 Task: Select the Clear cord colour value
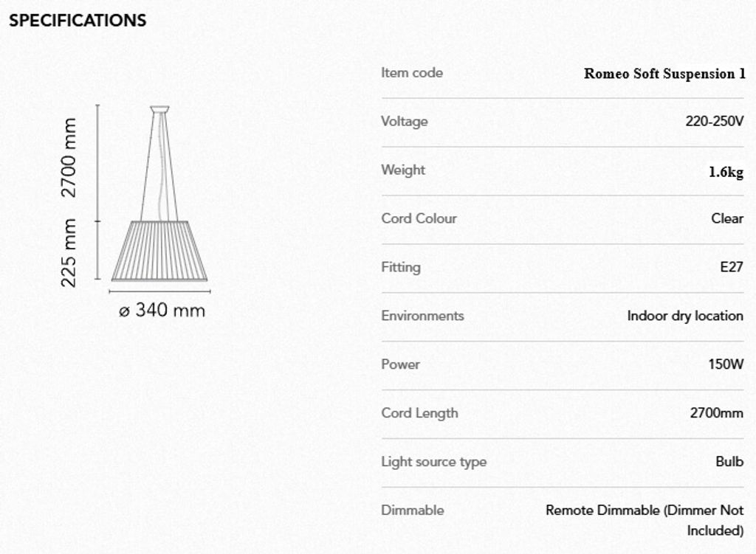[727, 218]
